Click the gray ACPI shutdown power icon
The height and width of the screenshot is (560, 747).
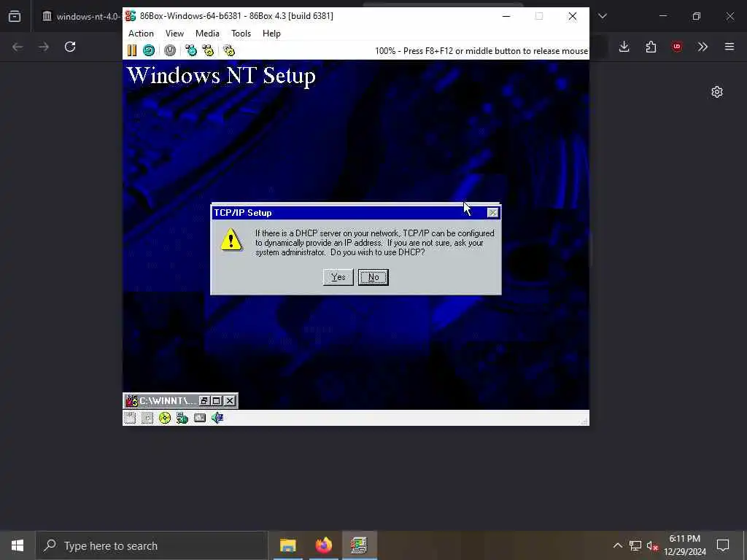[x=169, y=50]
